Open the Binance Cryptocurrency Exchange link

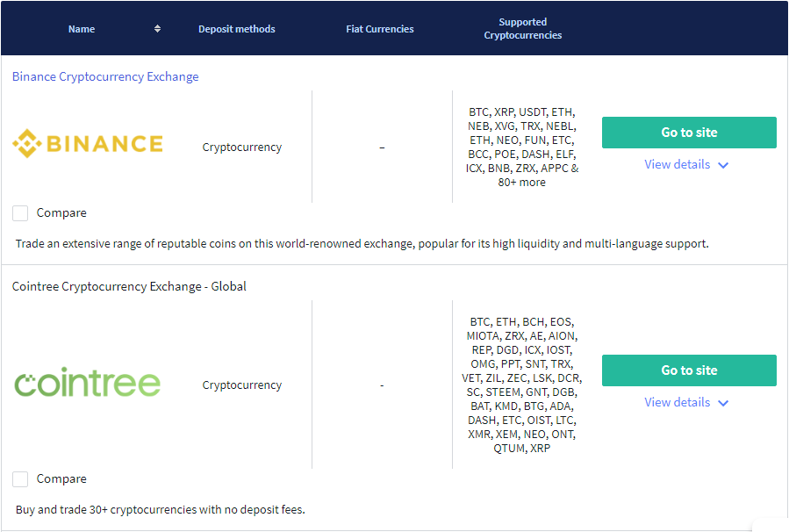(x=105, y=76)
